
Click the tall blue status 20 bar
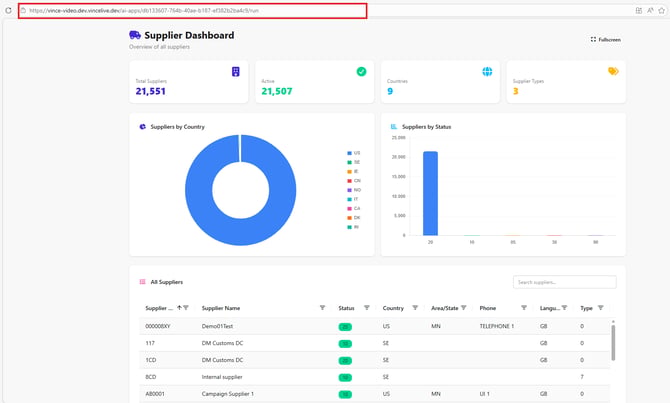click(x=430, y=193)
